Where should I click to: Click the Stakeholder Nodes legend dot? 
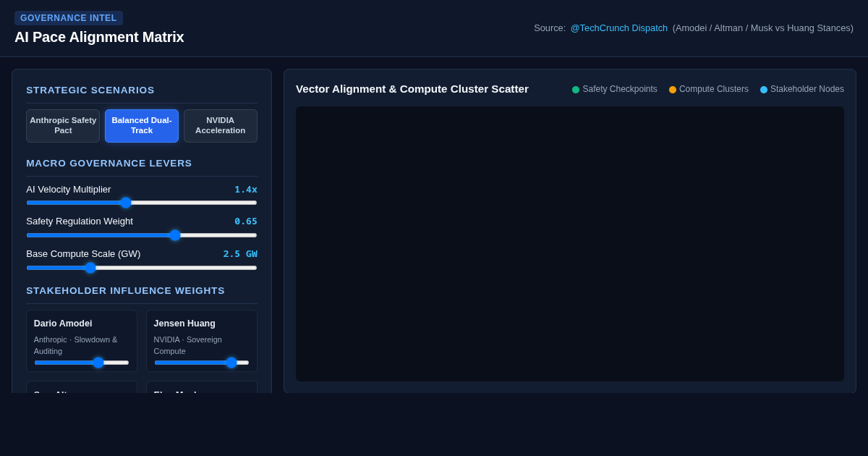click(764, 90)
